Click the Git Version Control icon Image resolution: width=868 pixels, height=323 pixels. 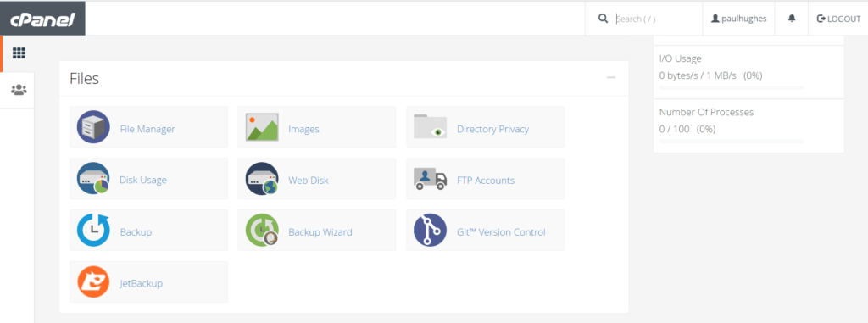pos(430,230)
